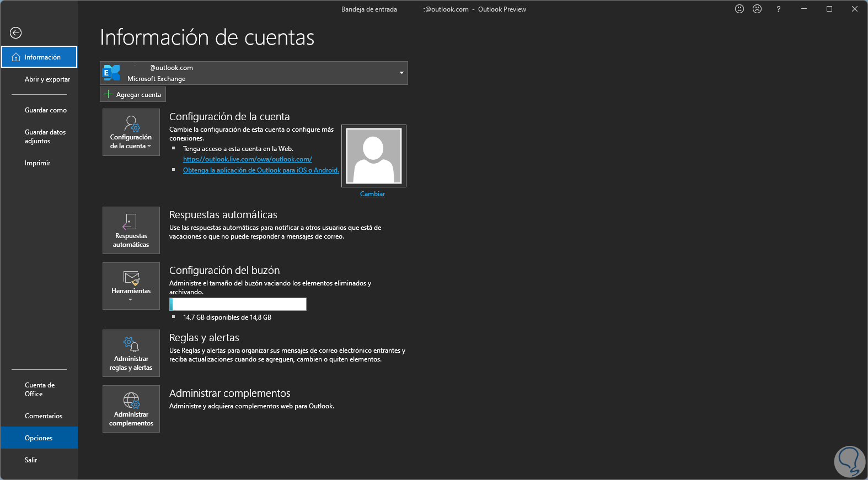Maximize the Outlook window
This screenshot has width=868, height=480.
click(x=829, y=9)
